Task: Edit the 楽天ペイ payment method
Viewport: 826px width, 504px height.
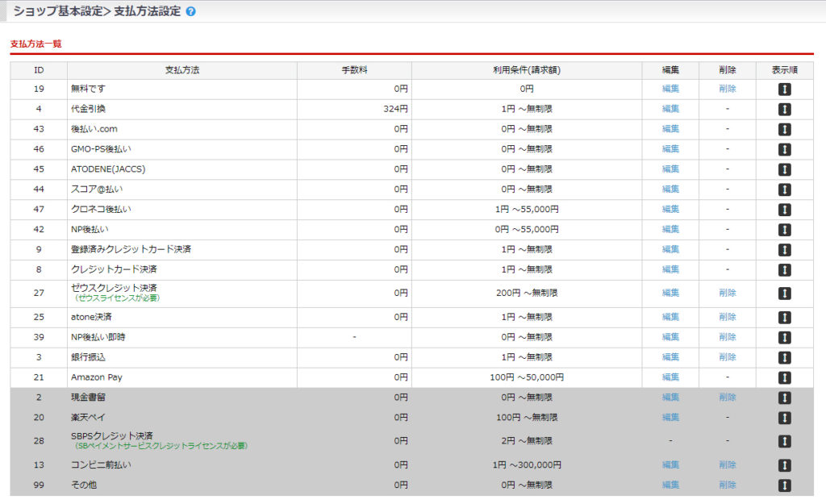Action: click(670, 417)
